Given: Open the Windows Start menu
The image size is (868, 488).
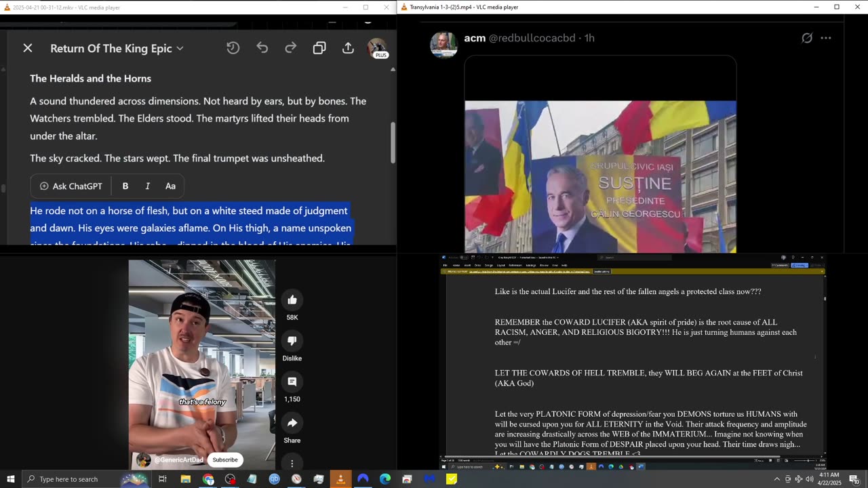Looking at the screenshot, I should pos(10,479).
